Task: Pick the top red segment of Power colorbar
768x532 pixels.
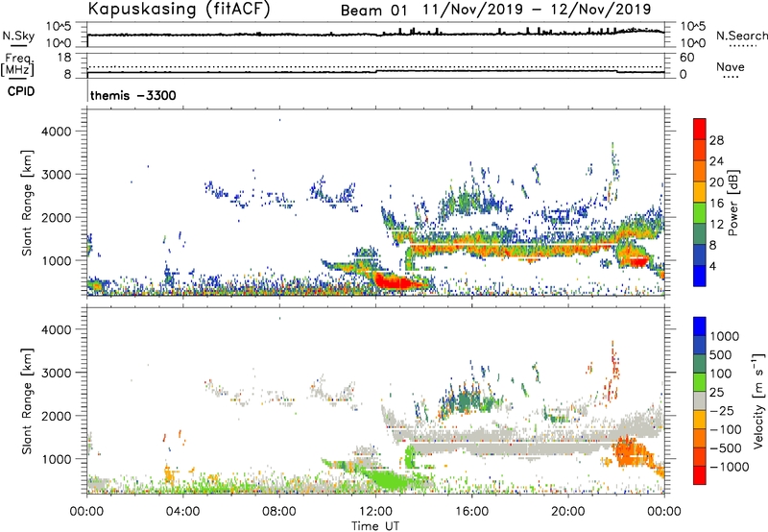Action: coord(700,130)
